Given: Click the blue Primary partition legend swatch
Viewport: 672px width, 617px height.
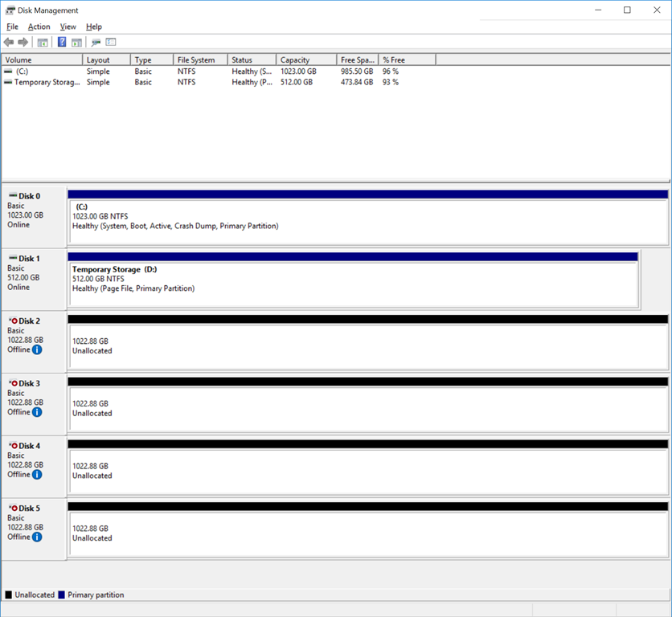Looking at the screenshot, I should pos(62,595).
